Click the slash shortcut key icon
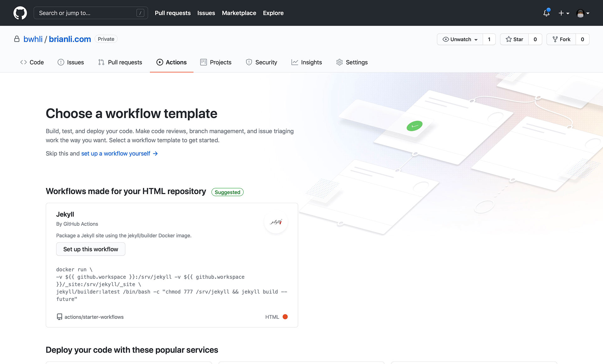603x364 pixels. [x=140, y=13]
